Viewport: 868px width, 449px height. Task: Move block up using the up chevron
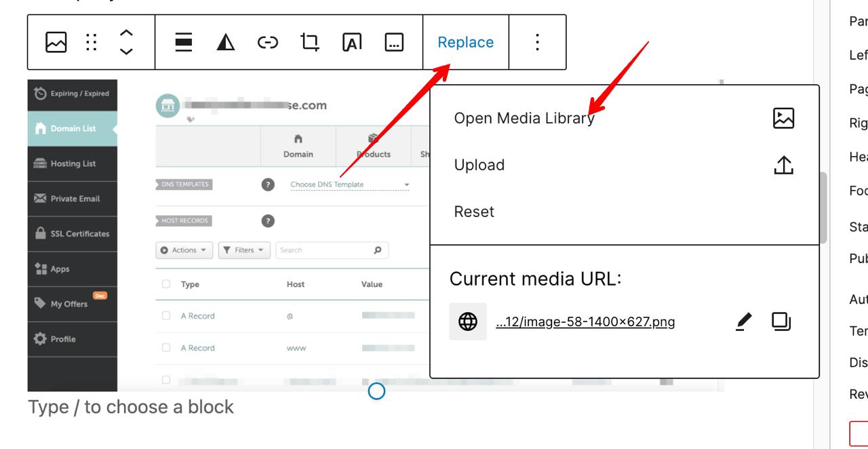(126, 33)
